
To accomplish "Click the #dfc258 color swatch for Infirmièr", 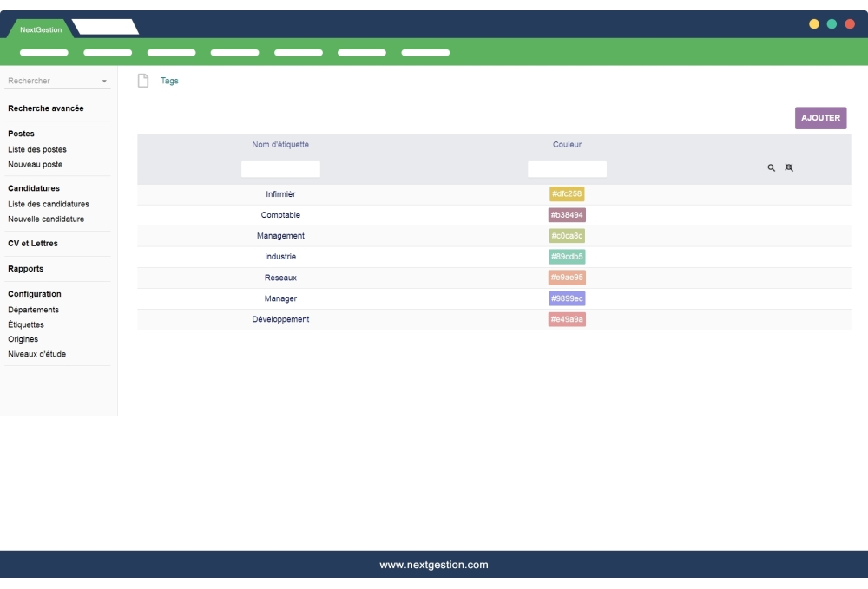I will tap(569, 193).
